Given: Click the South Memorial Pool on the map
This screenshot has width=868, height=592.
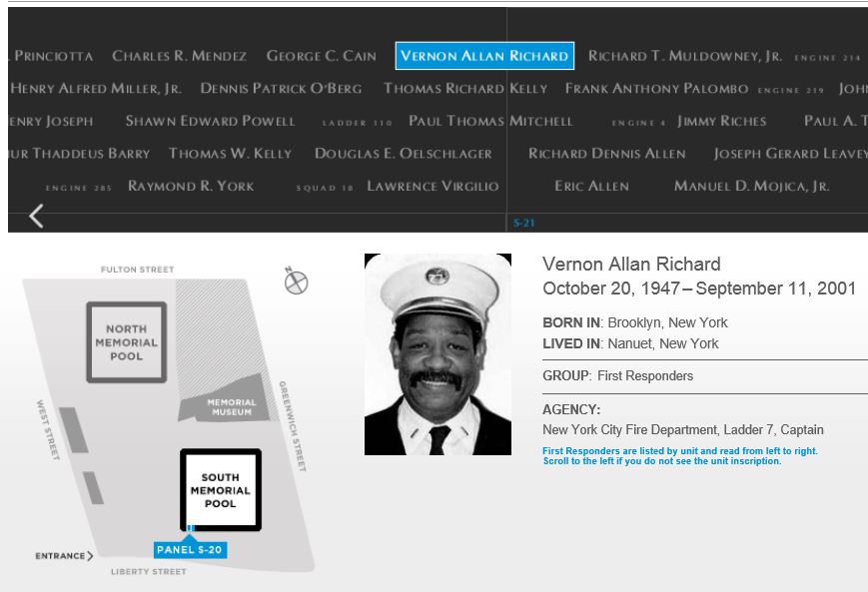Looking at the screenshot, I should tap(221, 489).
